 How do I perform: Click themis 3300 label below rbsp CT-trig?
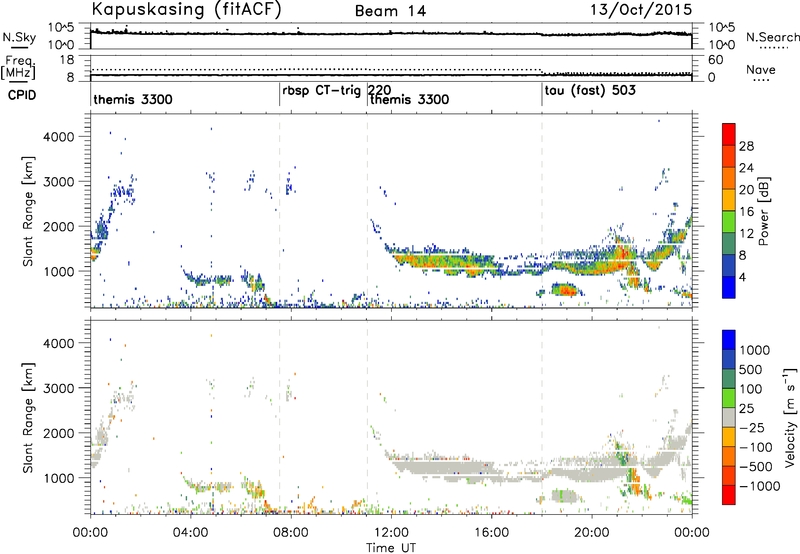click(x=409, y=99)
